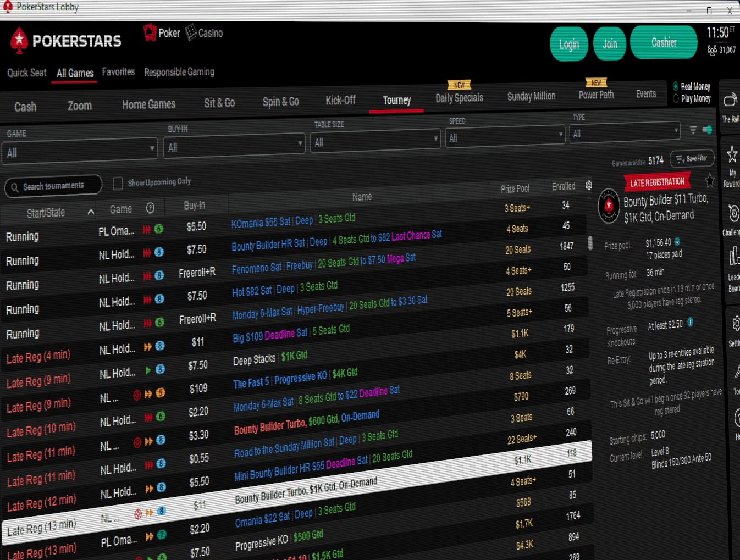
Task: Favorite the Bounty Builder $11 Turbo tournament
Action: [x=709, y=180]
